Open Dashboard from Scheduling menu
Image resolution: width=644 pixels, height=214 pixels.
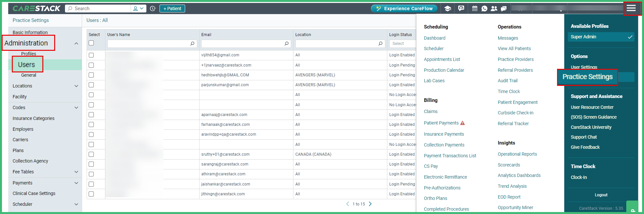(x=435, y=38)
